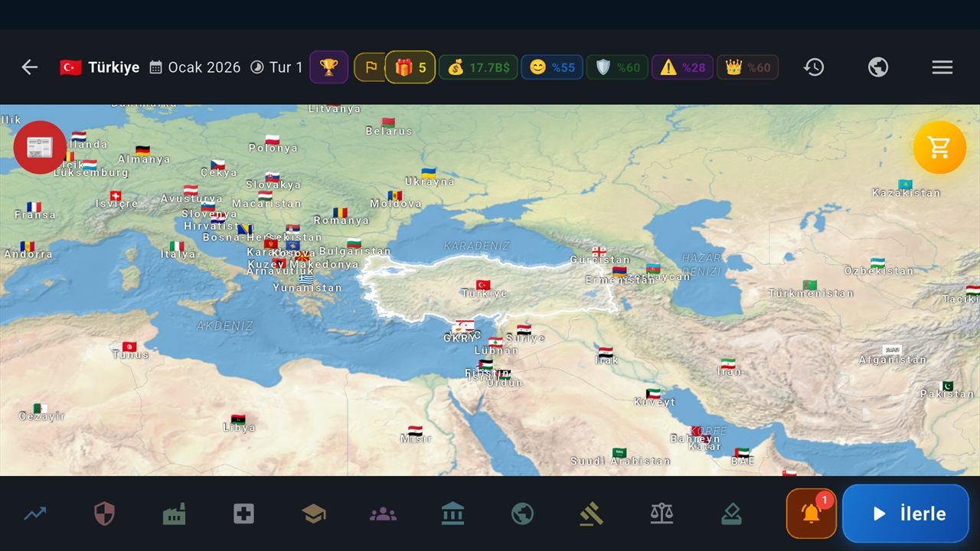Select Türkiye flag on the map
Screen dimensions: 980x551
coord(483,285)
